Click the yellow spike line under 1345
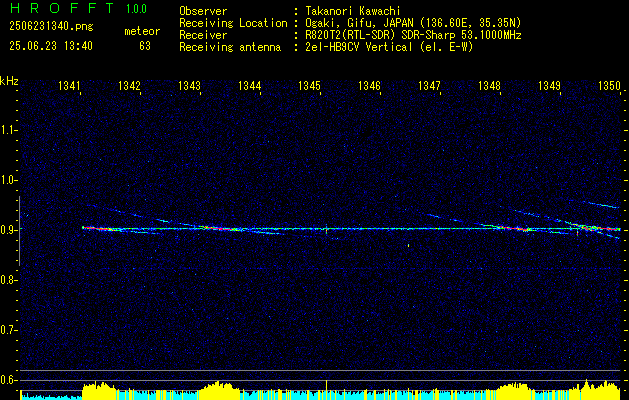 (x=327, y=390)
